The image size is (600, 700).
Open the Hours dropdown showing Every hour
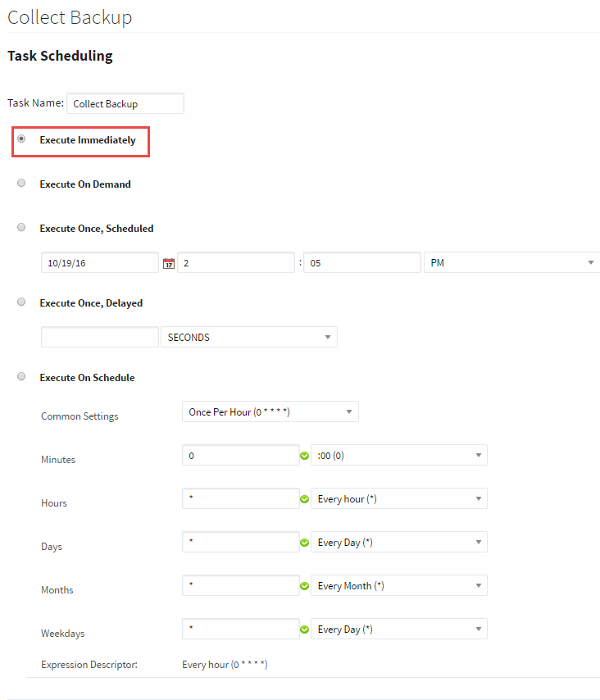(399, 498)
